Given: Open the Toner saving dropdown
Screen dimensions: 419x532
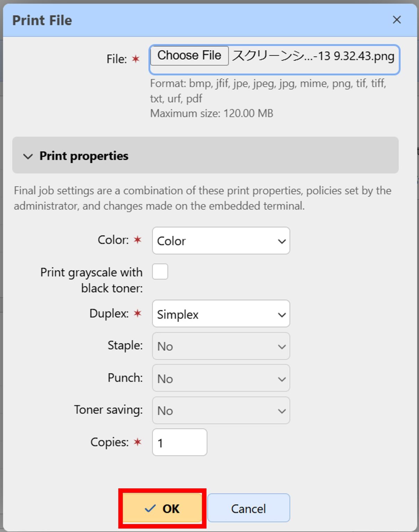Looking at the screenshot, I should click(x=221, y=411).
